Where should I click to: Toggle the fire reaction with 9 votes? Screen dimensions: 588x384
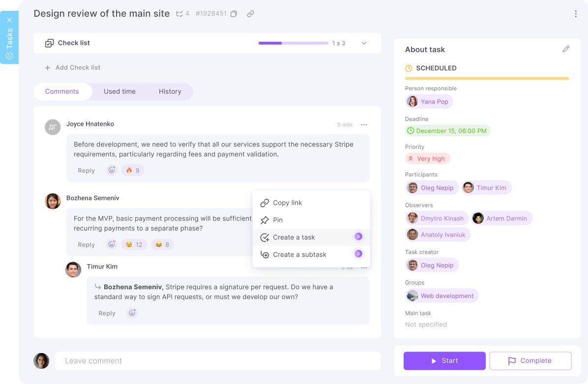coord(133,170)
